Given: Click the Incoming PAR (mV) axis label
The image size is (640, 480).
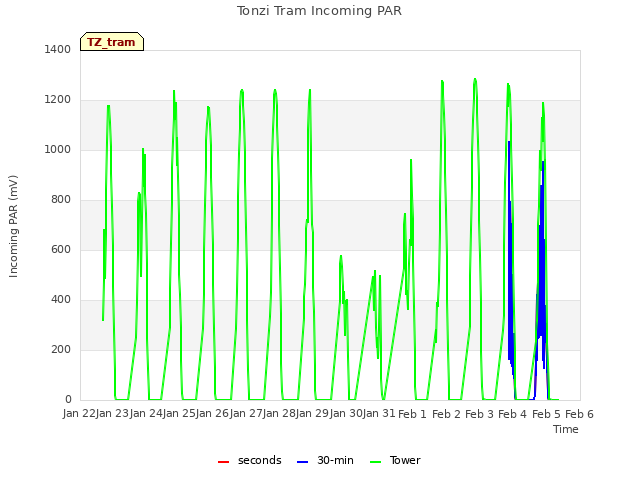Looking at the screenshot, I should (x=13, y=226).
